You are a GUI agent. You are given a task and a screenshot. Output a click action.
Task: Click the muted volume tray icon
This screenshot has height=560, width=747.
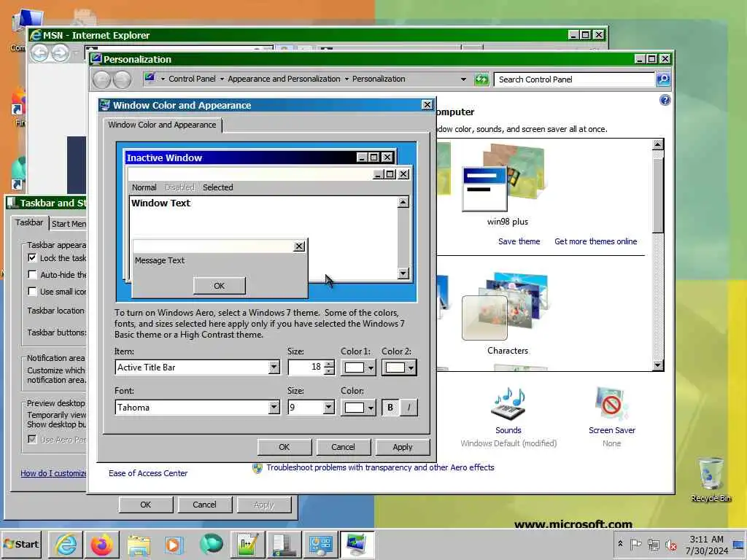pyautogui.click(x=671, y=545)
